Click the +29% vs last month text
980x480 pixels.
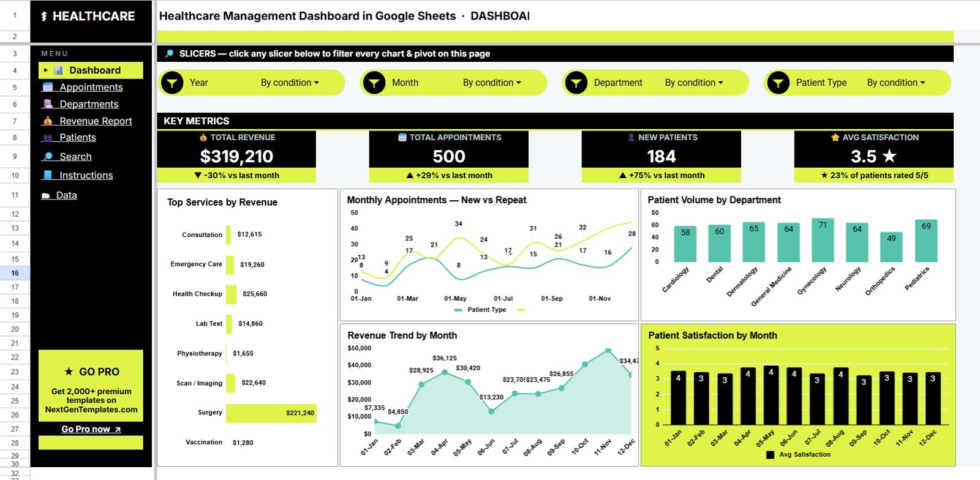pos(449,176)
